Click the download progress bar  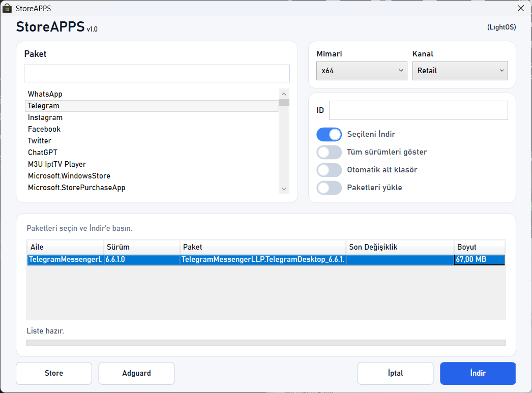266,343
